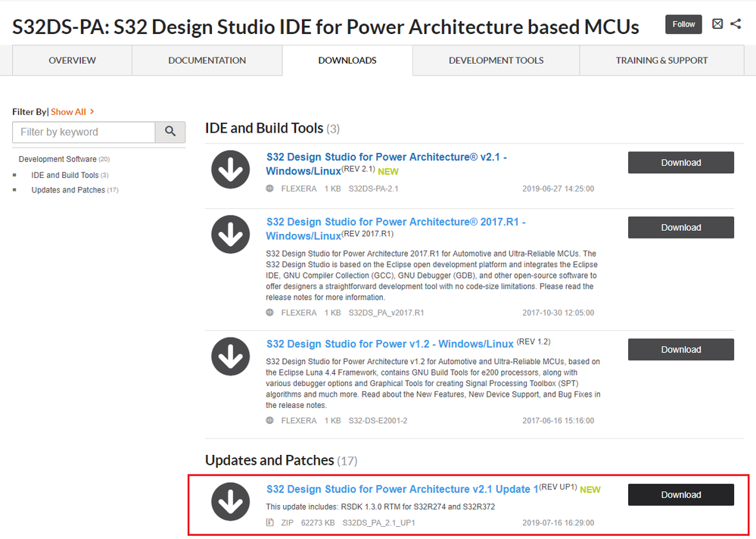Click download arrow icon for v2.1 Update 1
Image resolution: width=756 pixels, height=539 pixels.
(x=231, y=501)
